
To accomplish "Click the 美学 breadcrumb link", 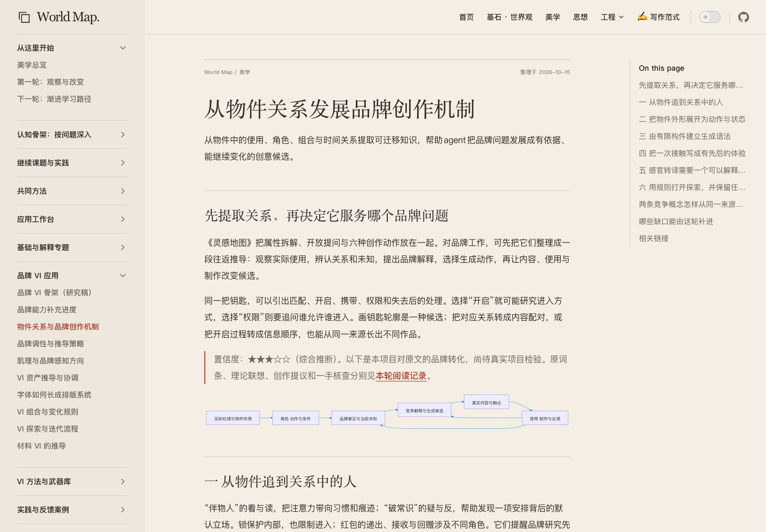I will [245, 72].
